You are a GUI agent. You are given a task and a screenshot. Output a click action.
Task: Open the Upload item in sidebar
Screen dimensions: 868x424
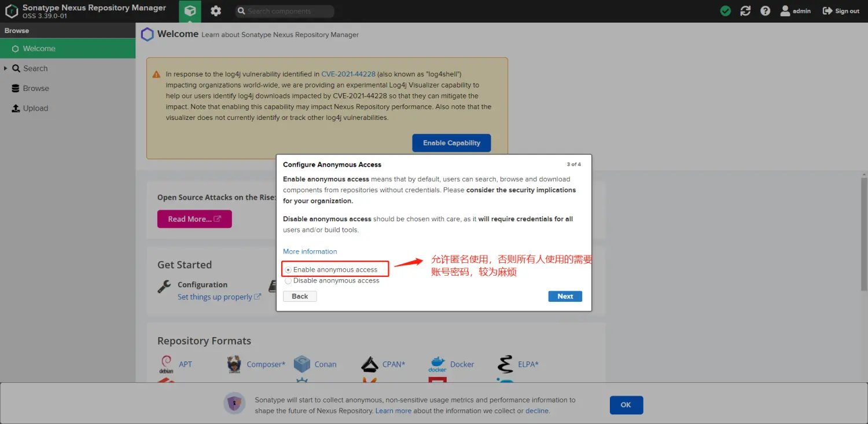click(x=35, y=108)
